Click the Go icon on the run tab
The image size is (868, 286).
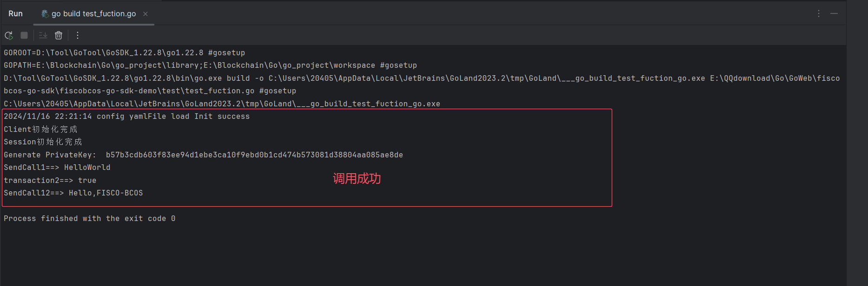[x=45, y=14]
